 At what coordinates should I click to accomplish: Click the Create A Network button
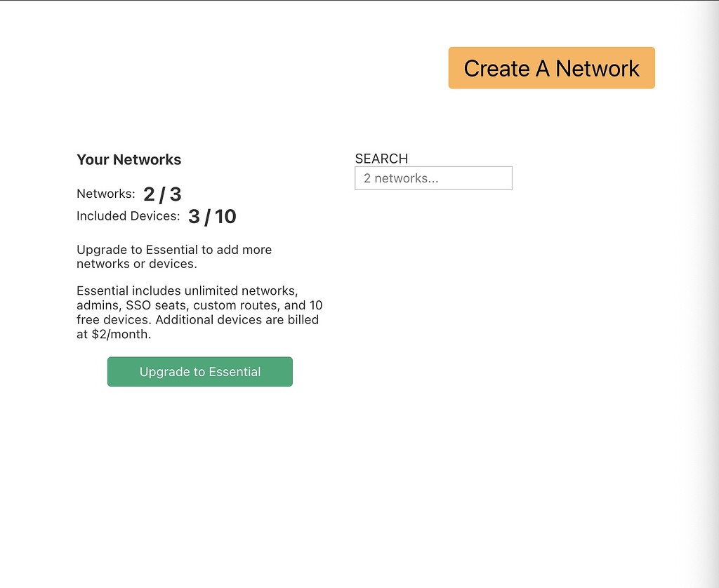point(551,68)
